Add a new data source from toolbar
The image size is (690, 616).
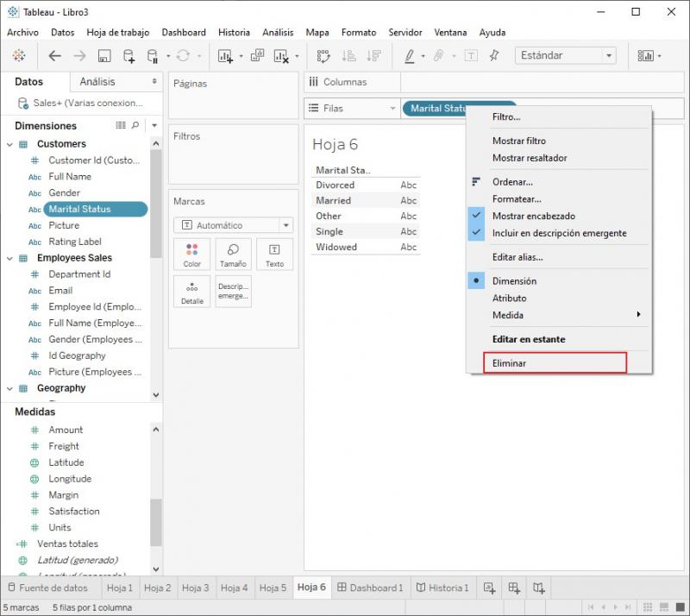coord(129,56)
